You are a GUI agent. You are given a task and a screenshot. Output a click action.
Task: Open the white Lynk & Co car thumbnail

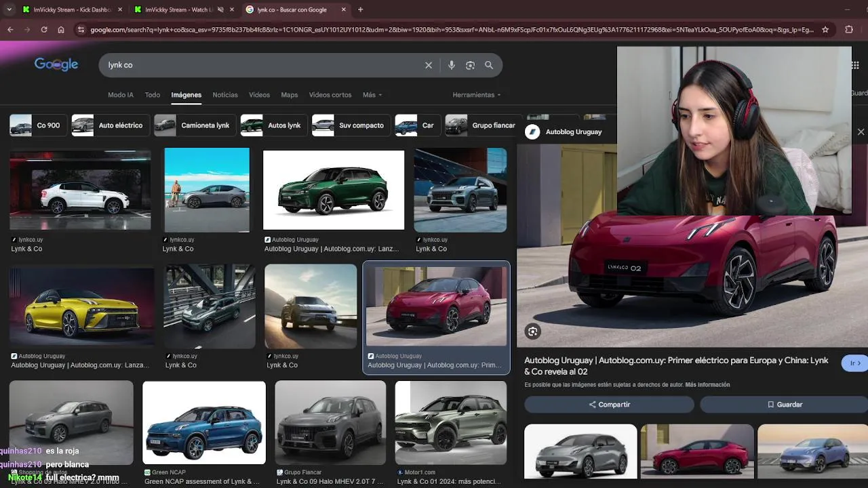pos(80,190)
